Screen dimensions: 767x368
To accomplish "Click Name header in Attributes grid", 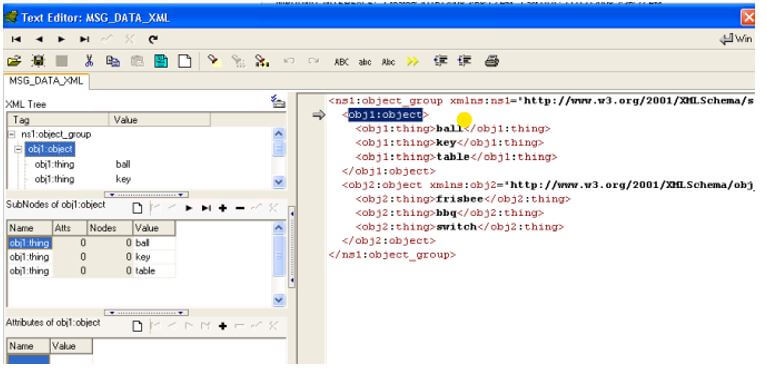I will [28, 346].
